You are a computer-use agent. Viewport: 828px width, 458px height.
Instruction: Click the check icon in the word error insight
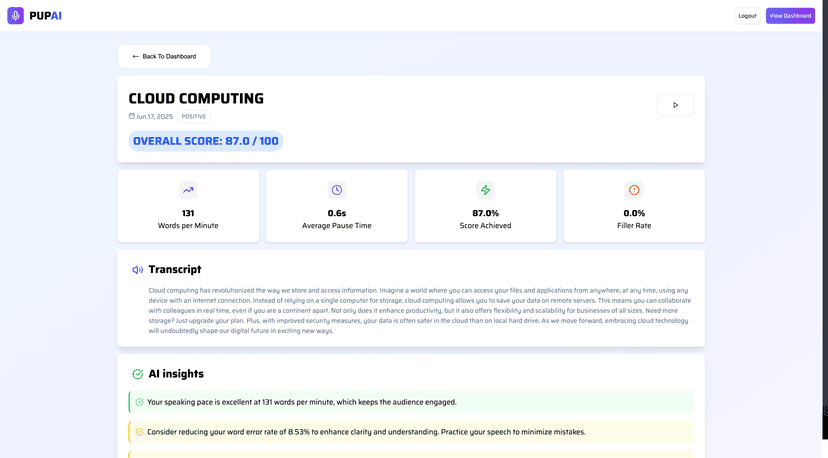click(x=140, y=432)
